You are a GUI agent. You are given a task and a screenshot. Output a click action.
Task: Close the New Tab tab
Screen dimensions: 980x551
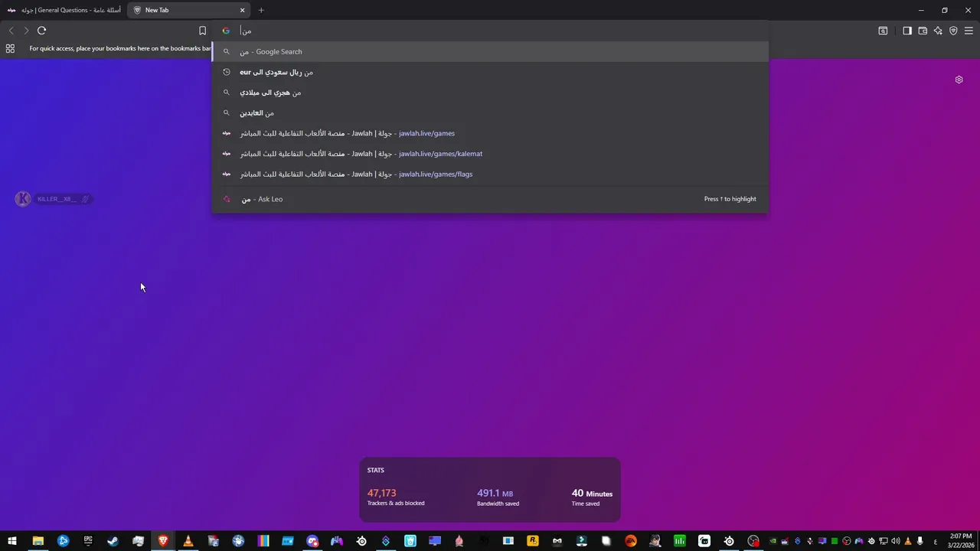tap(243, 10)
